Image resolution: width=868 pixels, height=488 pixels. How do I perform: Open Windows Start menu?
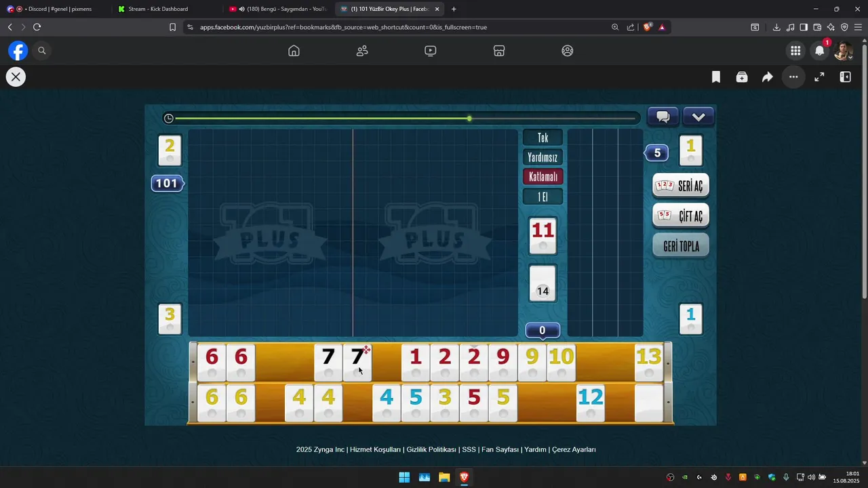pos(404,477)
